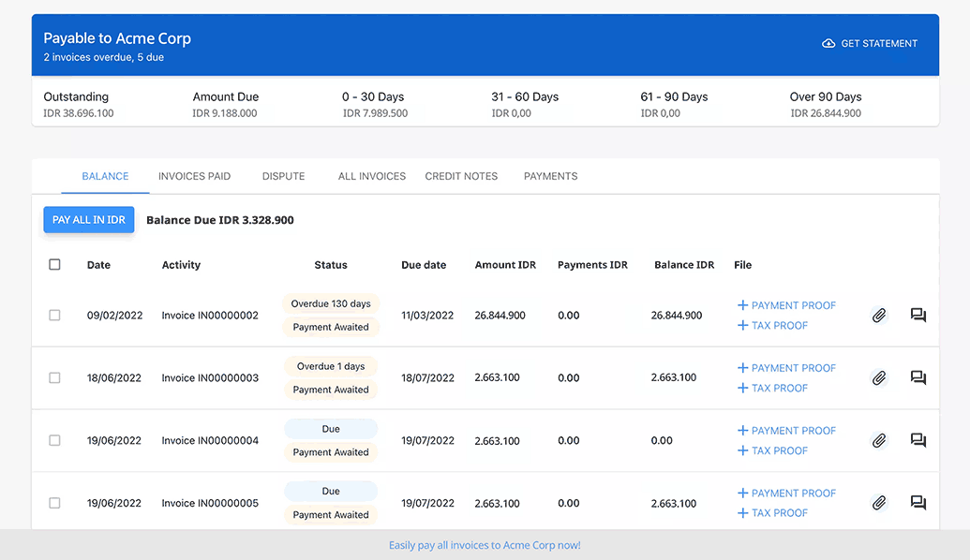Viewport: 970px width, 560px height.
Task: Click the Status column header
Action: pos(331,264)
